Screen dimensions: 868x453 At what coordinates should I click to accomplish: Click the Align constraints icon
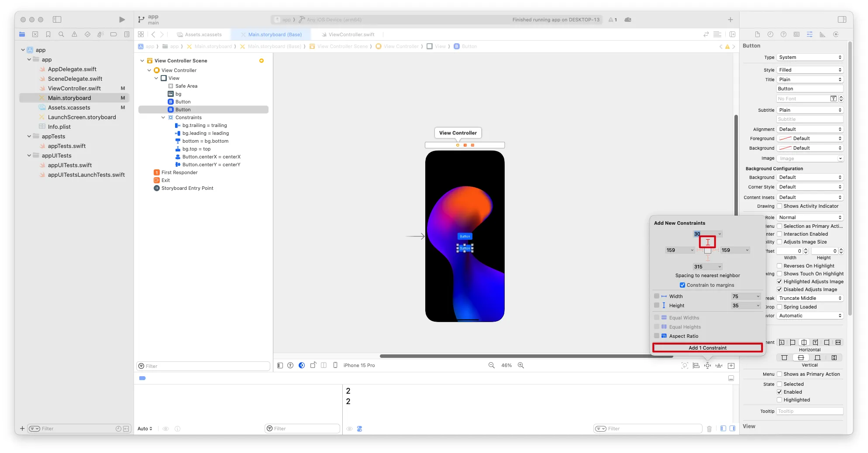point(696,366)
